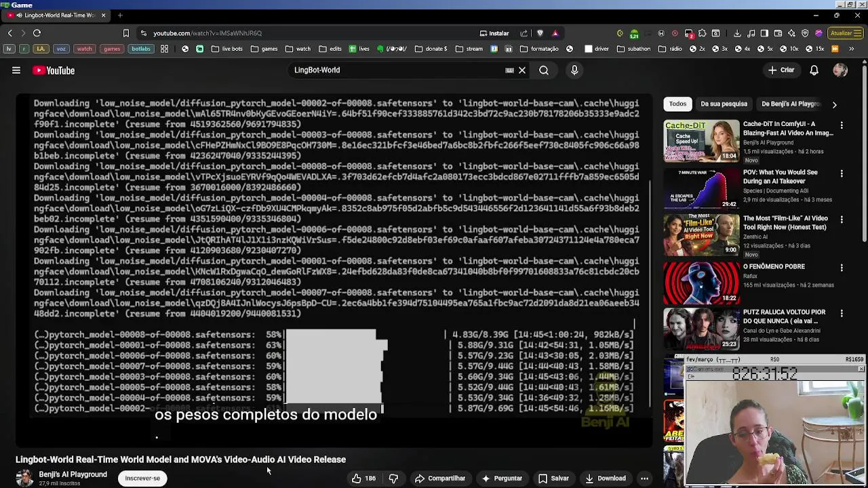Bookmark this page icon in address bar

(x=125, y=33)
